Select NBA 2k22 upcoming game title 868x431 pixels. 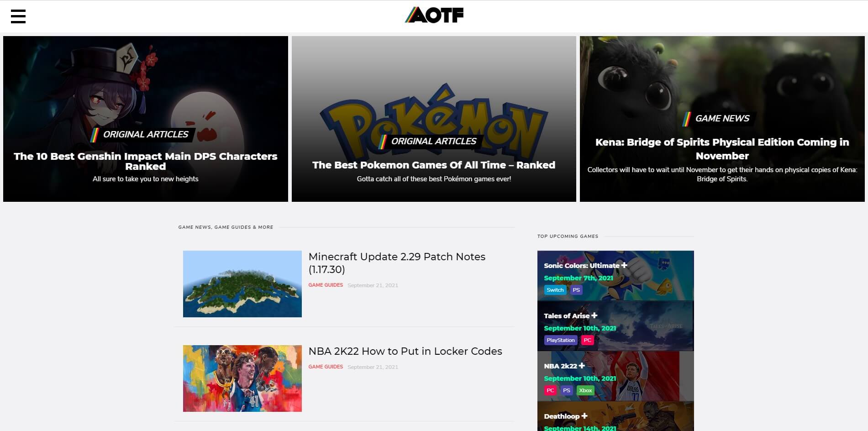tap(560, 366)
